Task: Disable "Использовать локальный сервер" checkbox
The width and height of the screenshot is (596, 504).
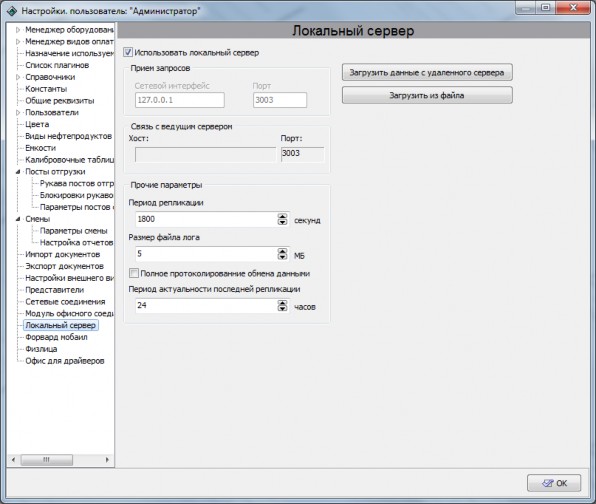Action: pos(128,52)
